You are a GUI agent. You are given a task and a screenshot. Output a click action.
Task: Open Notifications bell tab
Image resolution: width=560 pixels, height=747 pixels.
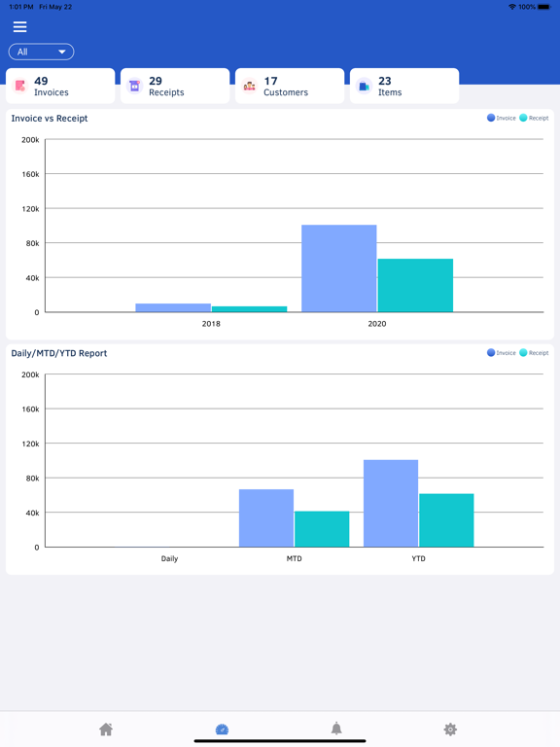point(336,729)
